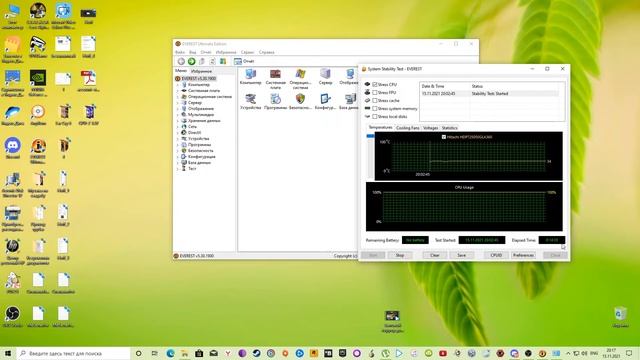The width and height of the screenshot is (640, 360).
Task: Toggle the Hitachi drive graph checkbox
Action: (444, 137)
